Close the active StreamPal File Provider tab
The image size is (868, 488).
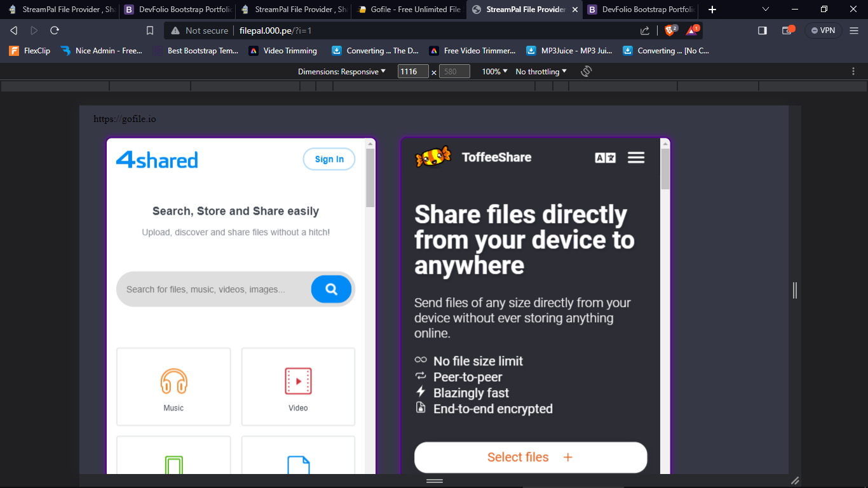point(575,10)
